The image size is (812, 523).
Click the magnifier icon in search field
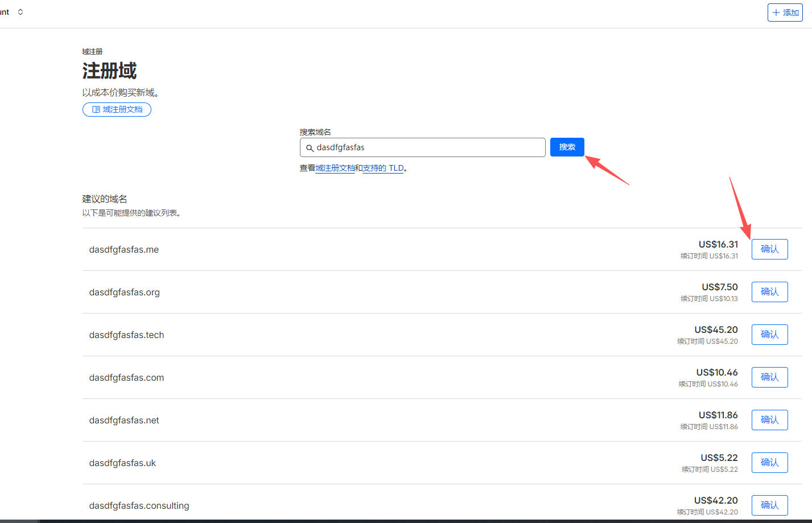tap(310, 148)
